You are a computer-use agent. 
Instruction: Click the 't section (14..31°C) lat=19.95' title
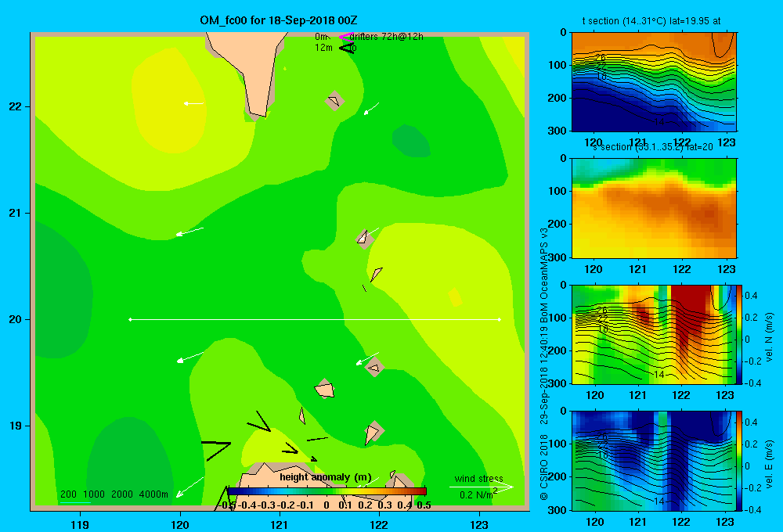(x=651, y=21)
